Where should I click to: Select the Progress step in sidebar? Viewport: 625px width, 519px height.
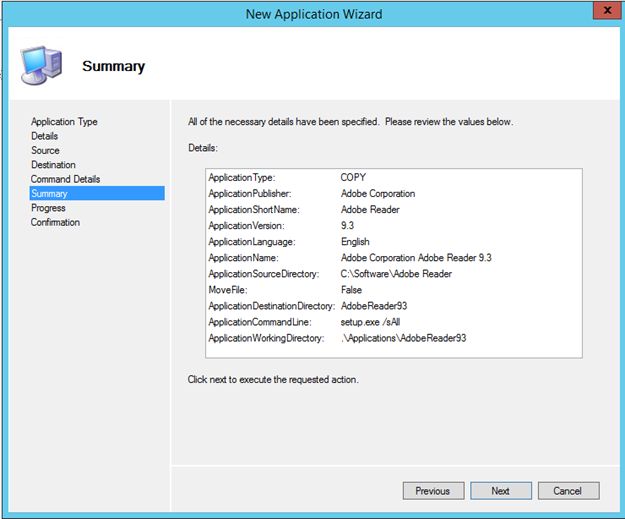click(x=48, y=208)
